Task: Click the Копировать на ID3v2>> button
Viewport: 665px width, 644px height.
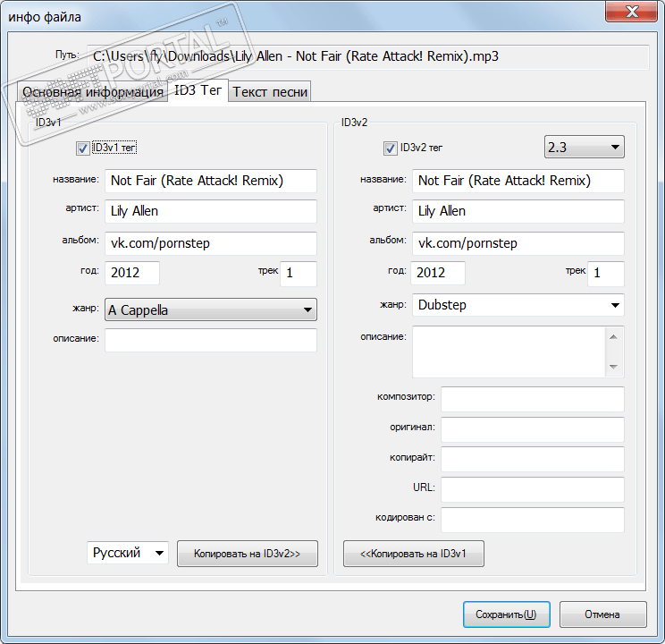Action: [x=248, y=554]
